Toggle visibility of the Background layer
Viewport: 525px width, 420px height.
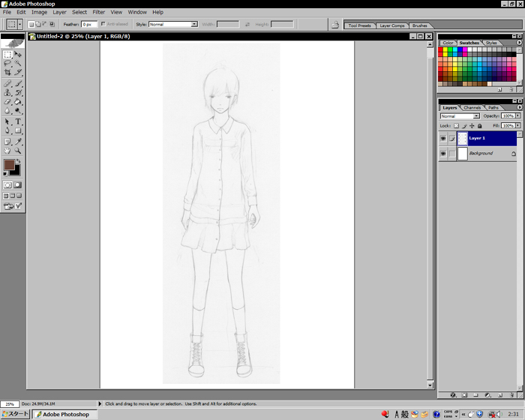(443, 154)
